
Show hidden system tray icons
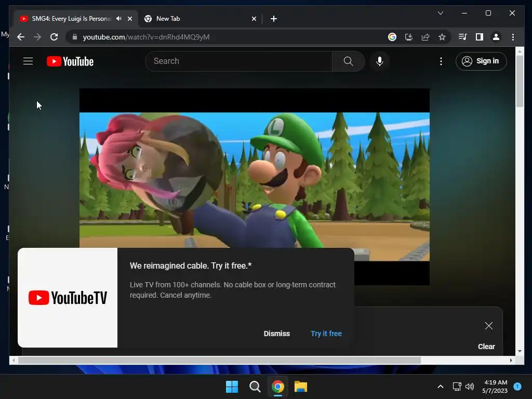(441, 387)
